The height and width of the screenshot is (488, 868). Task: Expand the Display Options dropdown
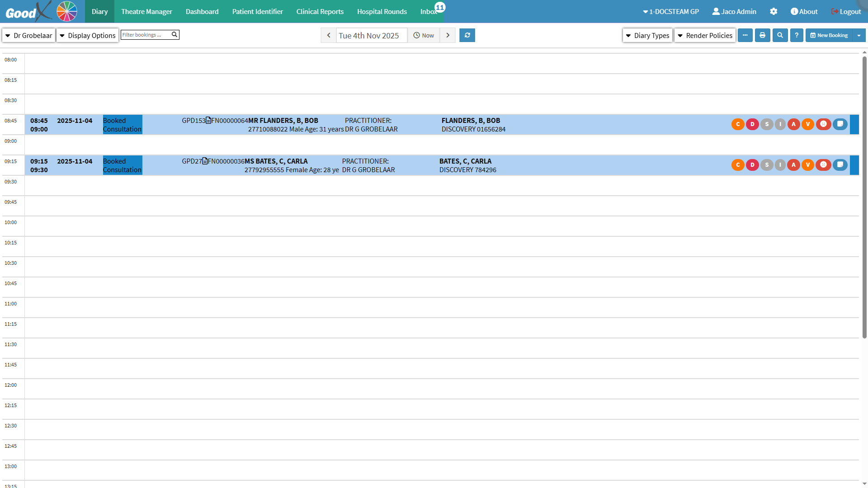pos(88,35)
